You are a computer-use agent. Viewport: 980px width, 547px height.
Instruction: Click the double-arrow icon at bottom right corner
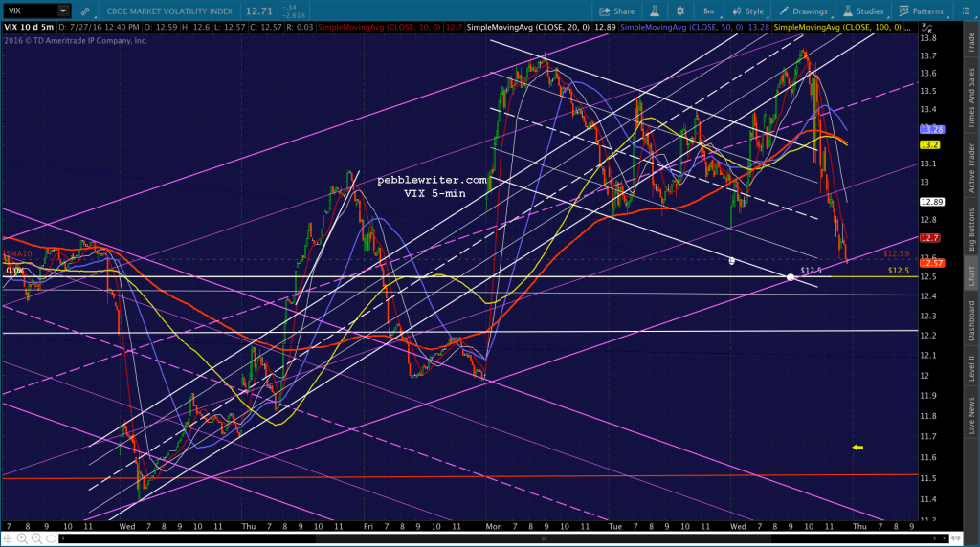point(956,538)
